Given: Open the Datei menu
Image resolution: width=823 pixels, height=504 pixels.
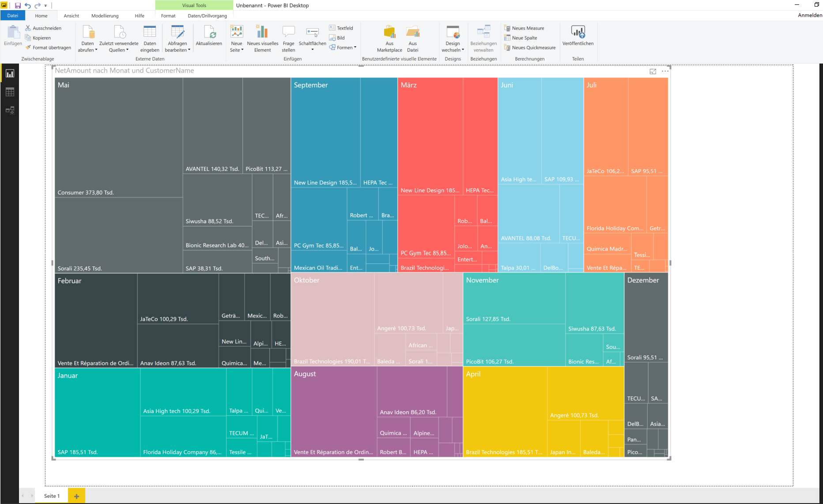Looking at the screenshot, I should point(13,16).
